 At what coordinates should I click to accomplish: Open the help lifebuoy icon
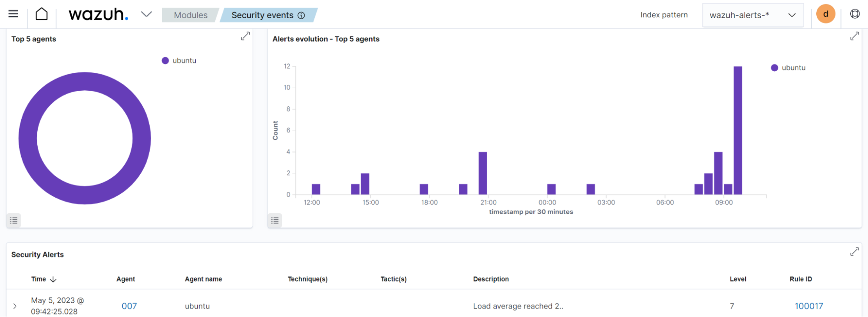pyautogui.click(x=855, y=14)
